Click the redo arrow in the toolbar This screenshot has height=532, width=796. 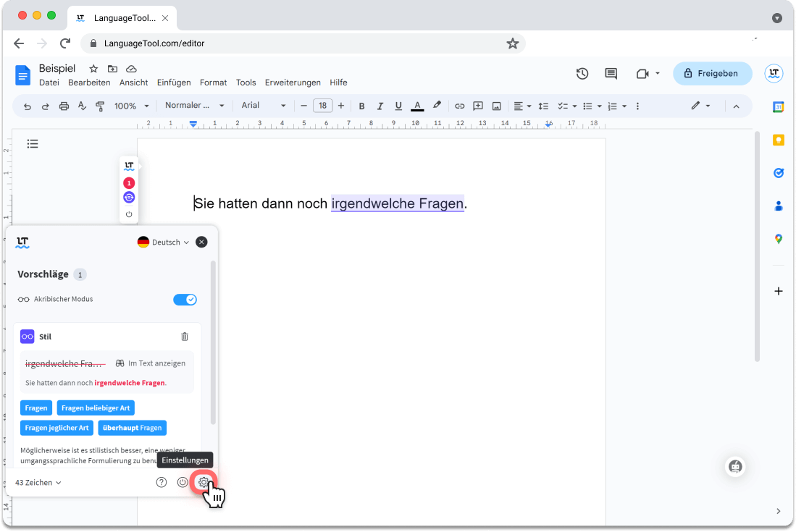[x=45, y=106]
